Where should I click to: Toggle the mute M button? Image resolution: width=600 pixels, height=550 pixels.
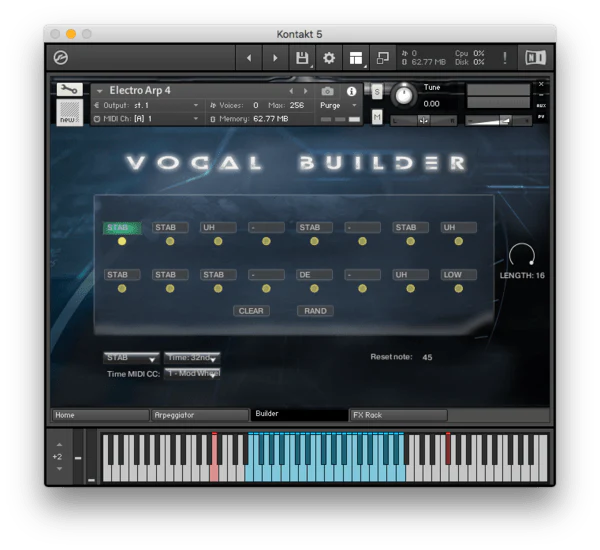[x=377, y=117]
